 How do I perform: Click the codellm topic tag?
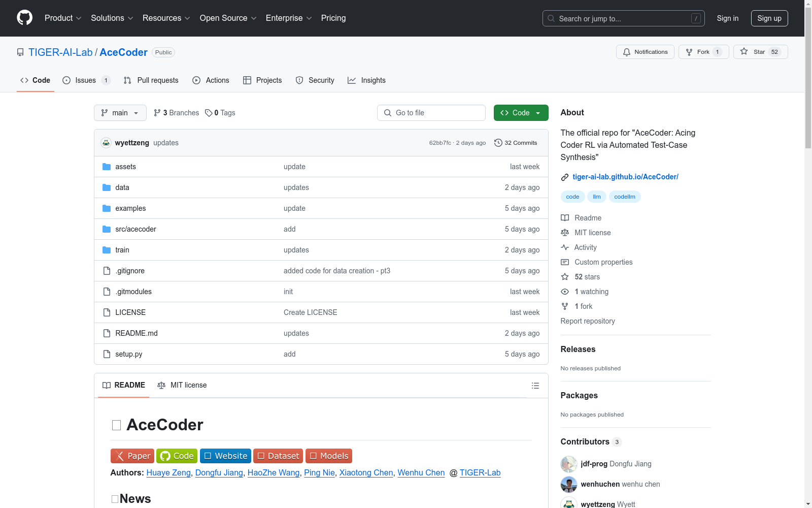pyautogui.click(x=625, y=197)
